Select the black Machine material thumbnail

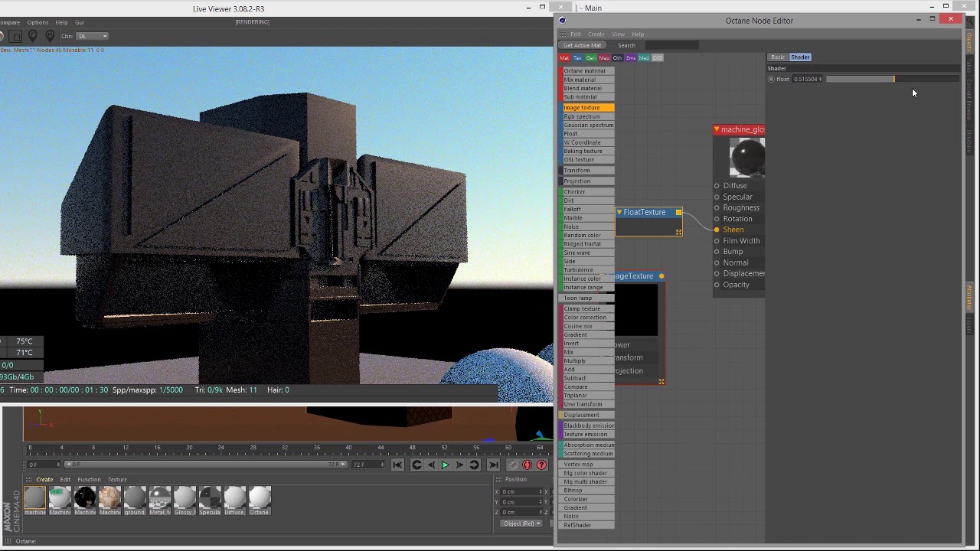(x=85, y=498)
